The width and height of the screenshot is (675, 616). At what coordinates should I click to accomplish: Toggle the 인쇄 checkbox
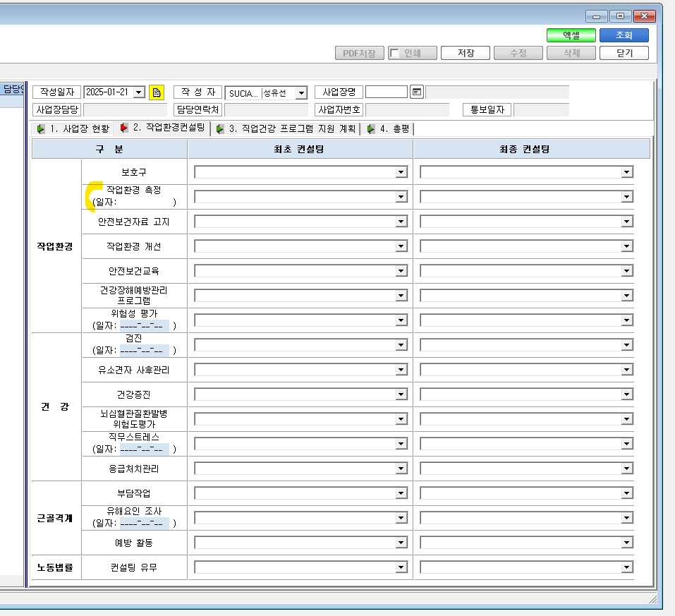(x=394, y=53)
